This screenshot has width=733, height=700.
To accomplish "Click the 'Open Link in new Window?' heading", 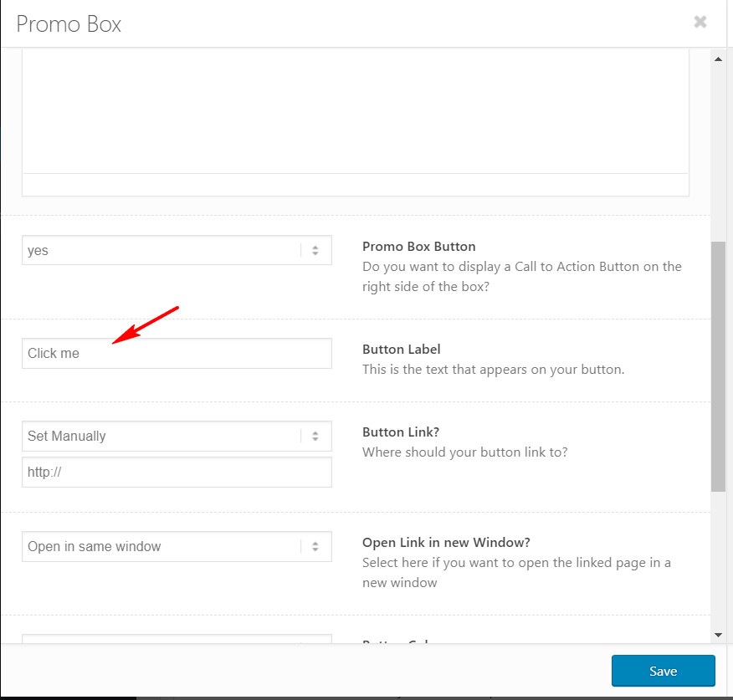I will [x=446, y=542].
